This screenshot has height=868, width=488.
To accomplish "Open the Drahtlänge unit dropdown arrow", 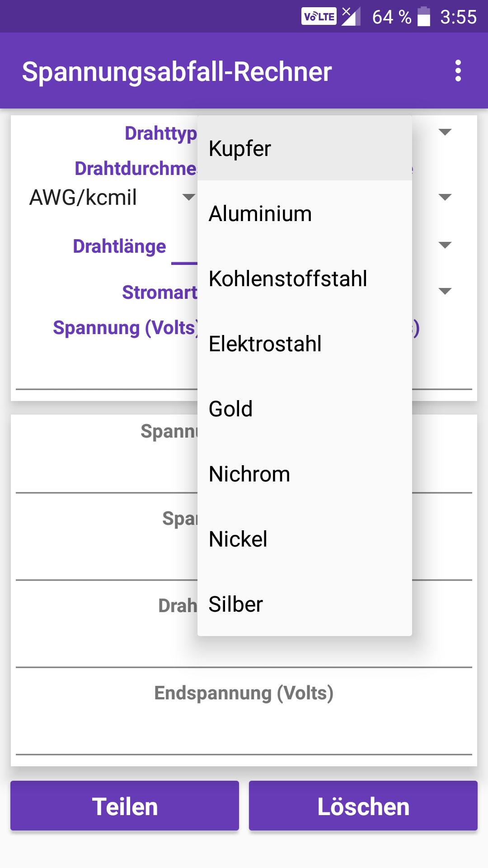I will pyautogui.click(x=445, y=245).
